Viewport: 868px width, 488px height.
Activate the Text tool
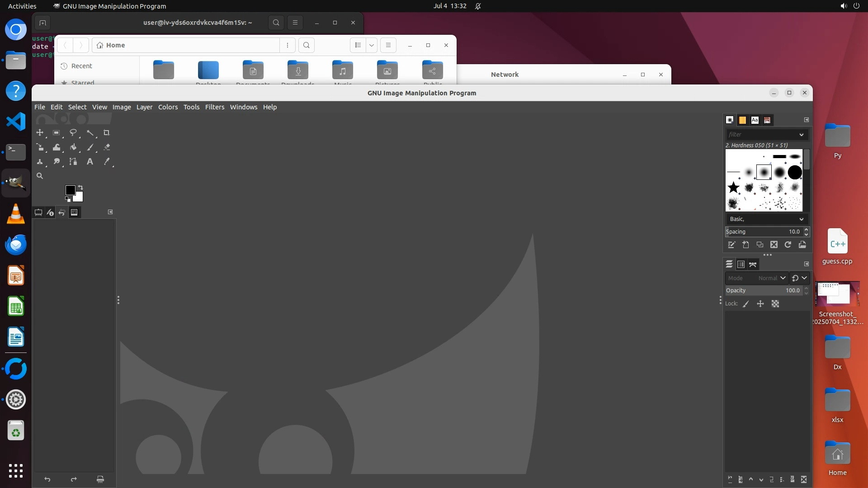tap(90, 162)
